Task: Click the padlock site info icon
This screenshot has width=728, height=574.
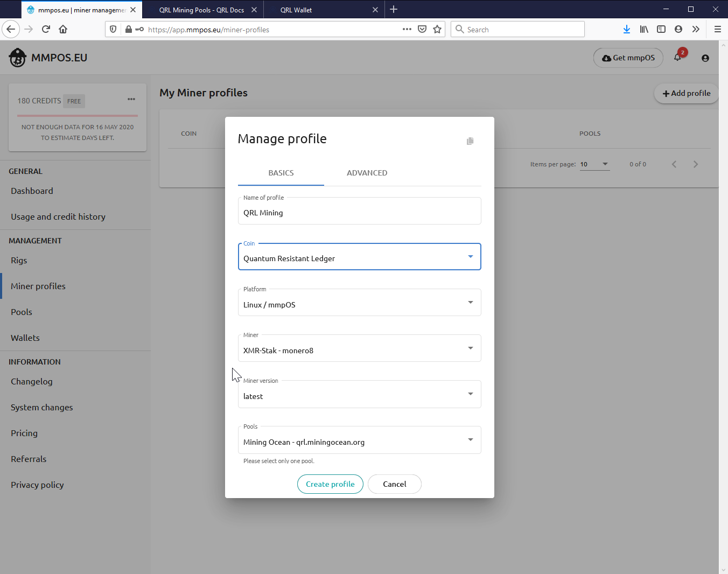Action: [128, 29]
